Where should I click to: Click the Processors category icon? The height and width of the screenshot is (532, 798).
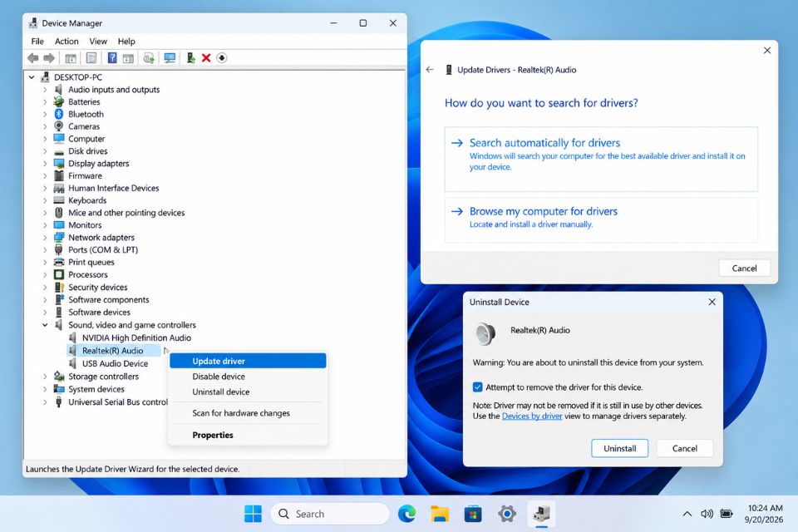pos(59,274)
